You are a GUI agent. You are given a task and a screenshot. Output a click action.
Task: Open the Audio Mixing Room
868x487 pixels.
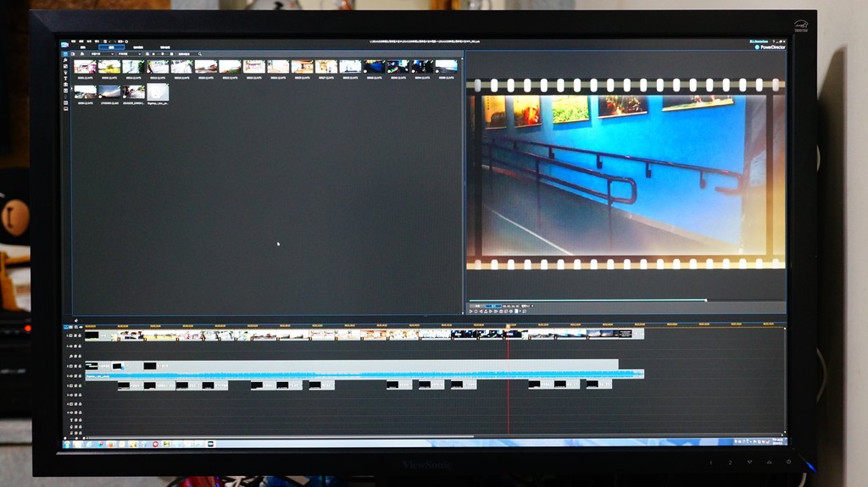point(65,91)
